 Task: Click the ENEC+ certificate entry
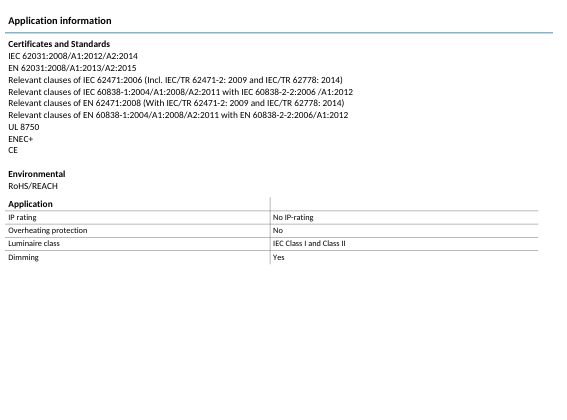coord(21,139)
